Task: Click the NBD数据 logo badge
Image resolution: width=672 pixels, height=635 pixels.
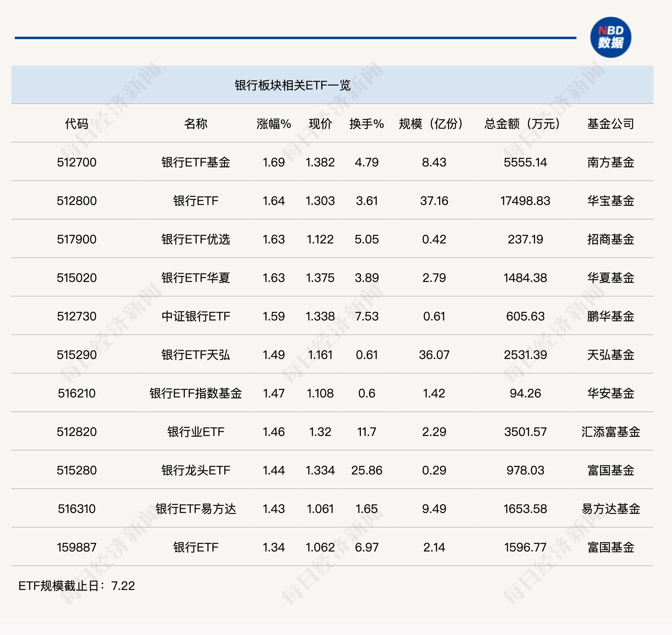Action: click(610, 37)
